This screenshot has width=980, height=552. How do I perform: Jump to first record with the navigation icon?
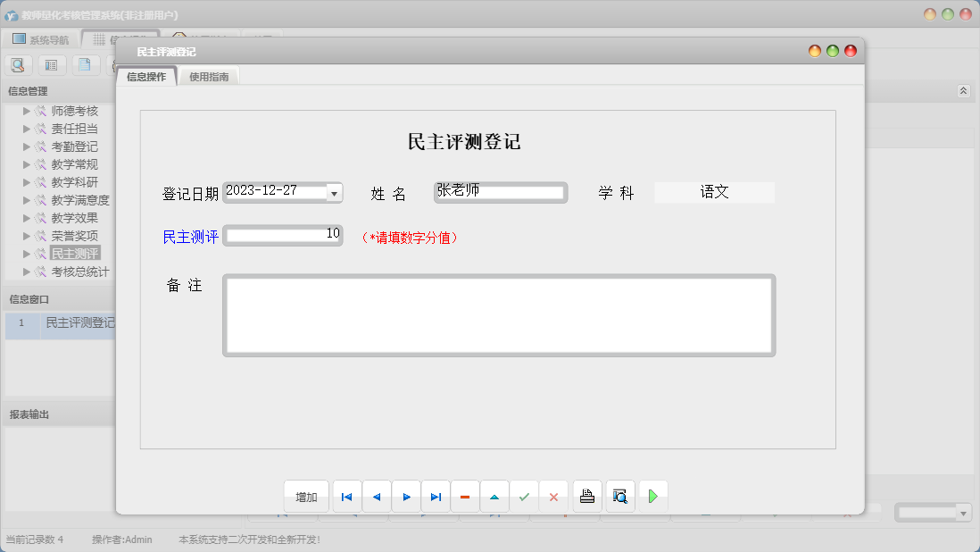[346, 496]
